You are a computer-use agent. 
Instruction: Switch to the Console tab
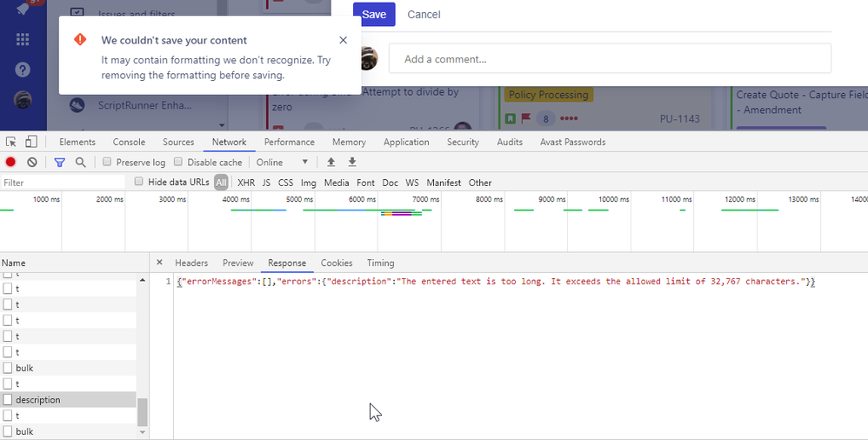click(x=129, y=142)
